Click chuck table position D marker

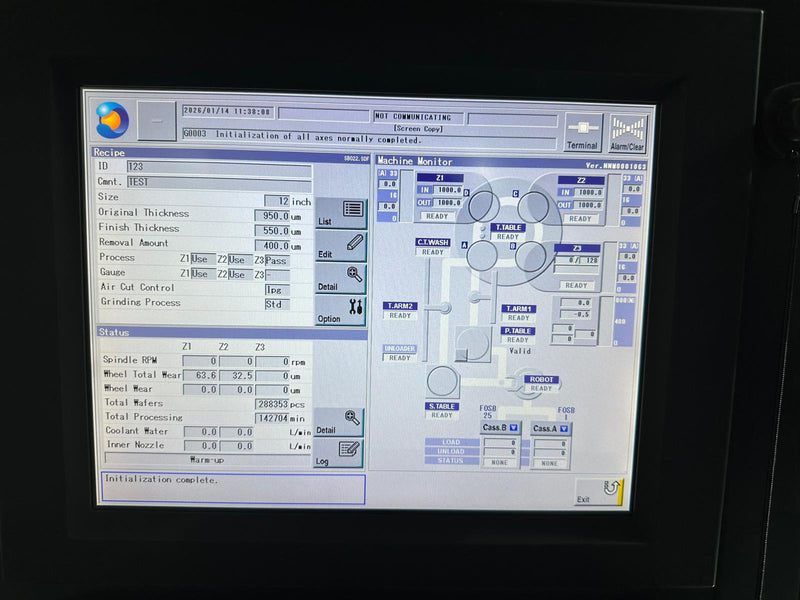tap(466, 193)
